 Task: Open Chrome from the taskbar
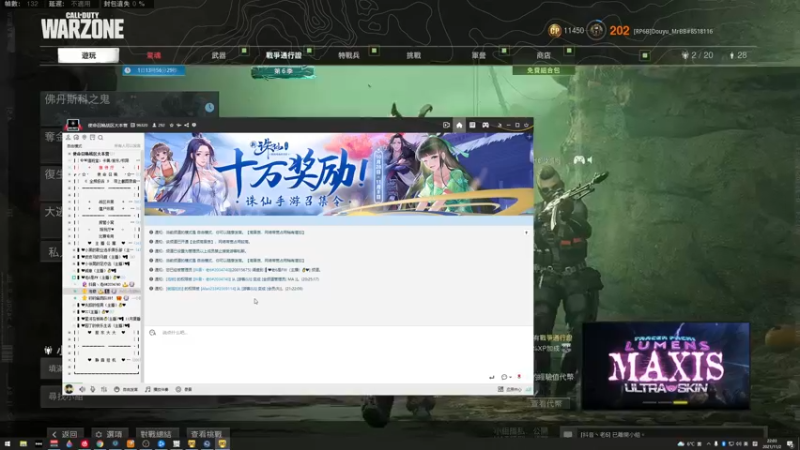click(99, 444)
